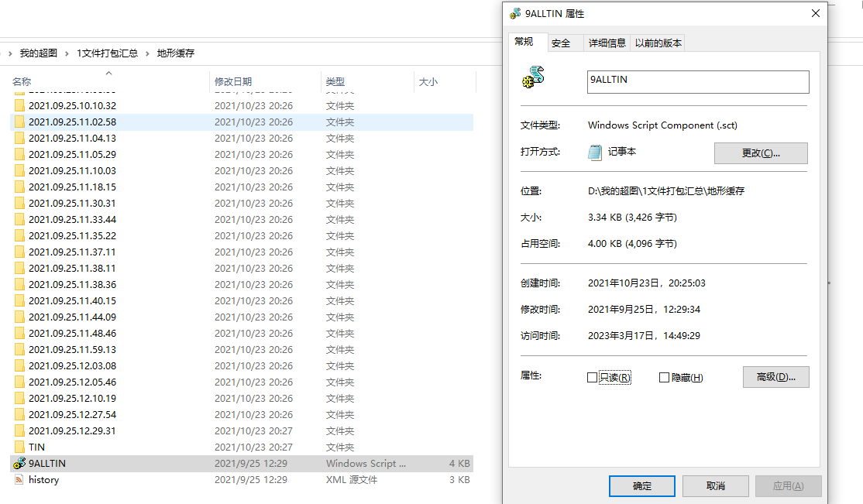Viewport: 863px width, 504px height.
Task: Click the TIN folder icon
Action: (x=19, y=447)
